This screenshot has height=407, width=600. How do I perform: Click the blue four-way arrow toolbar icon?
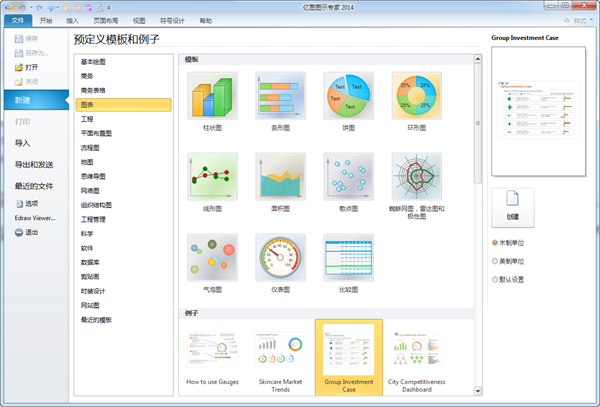pos(51,8)
